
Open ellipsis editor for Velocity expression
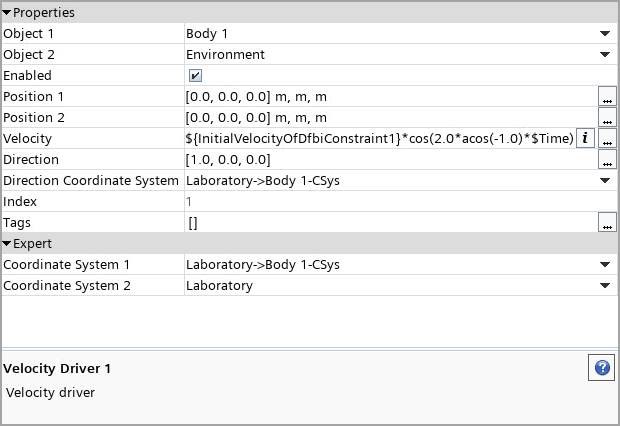pyautogui.click(x=607, y=139)
